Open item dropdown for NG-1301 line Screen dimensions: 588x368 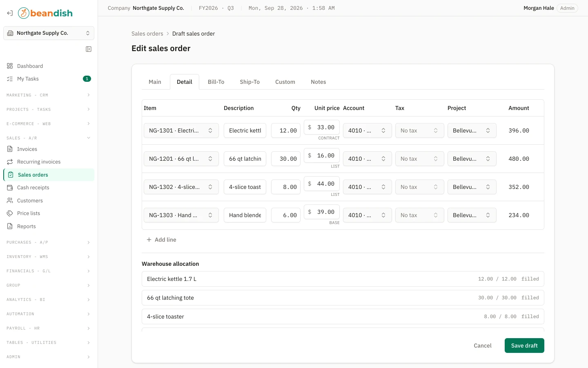point(181,130)
